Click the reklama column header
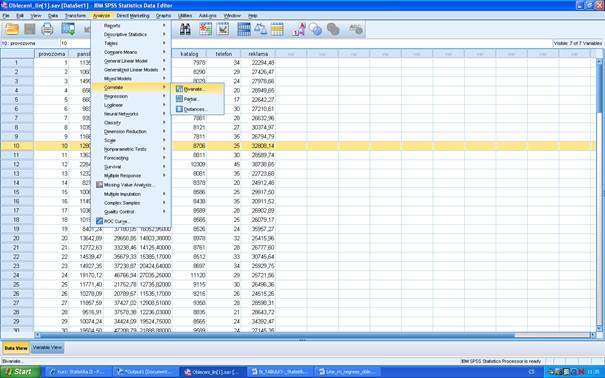 pos(258,54)
